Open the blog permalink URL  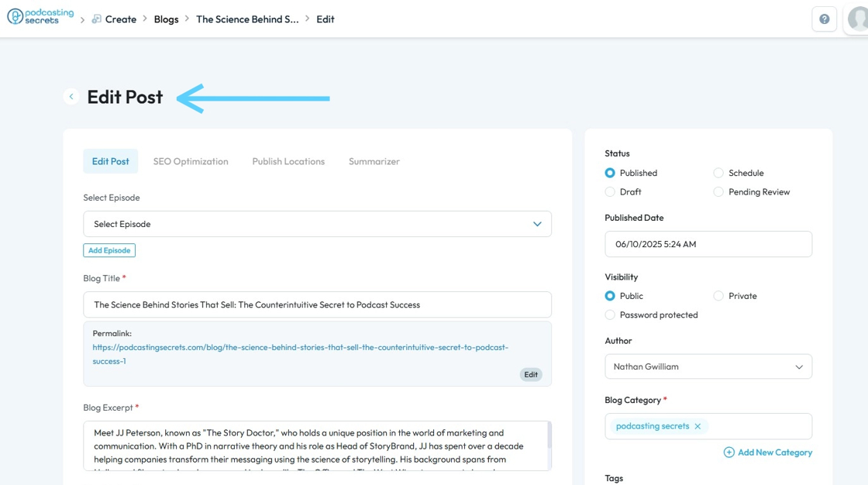point(300,354)
